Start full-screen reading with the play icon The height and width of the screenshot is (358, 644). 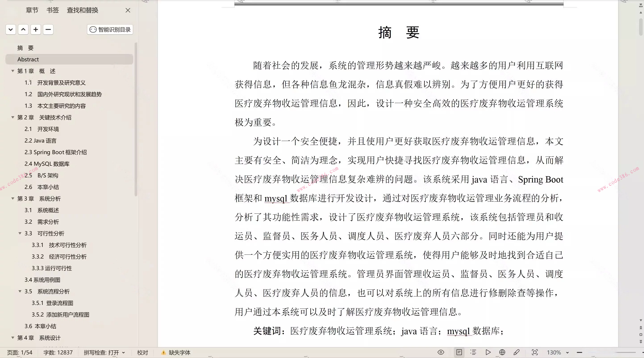pyautogui.click(x=488, y=352)
